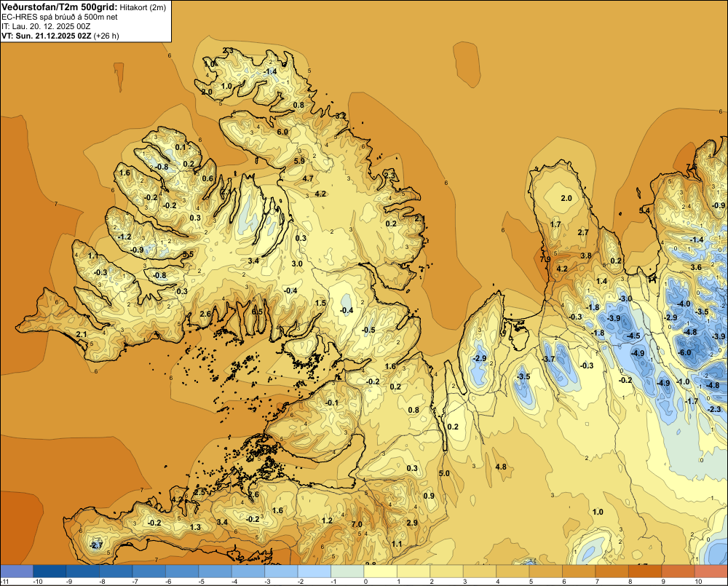Click the legend swatch between -4 and -3
The width and height of the screenshot is (728, 586).
click(248, 571)
